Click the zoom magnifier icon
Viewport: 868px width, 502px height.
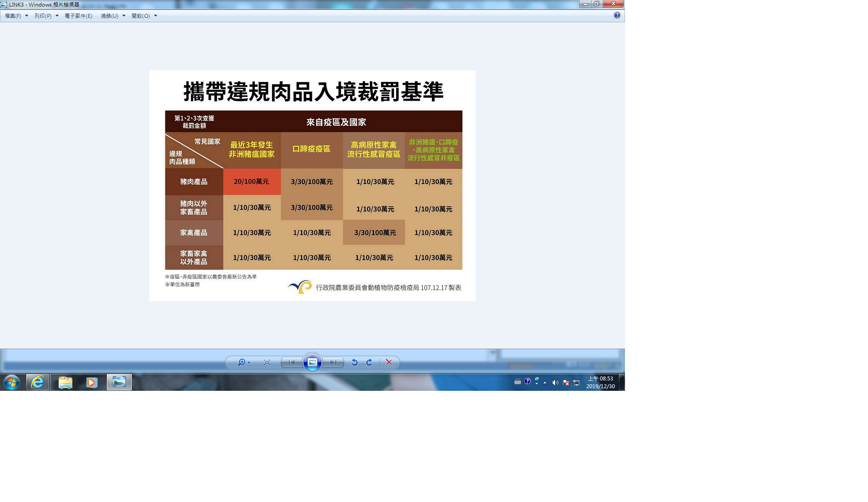[x=242, y=362]
